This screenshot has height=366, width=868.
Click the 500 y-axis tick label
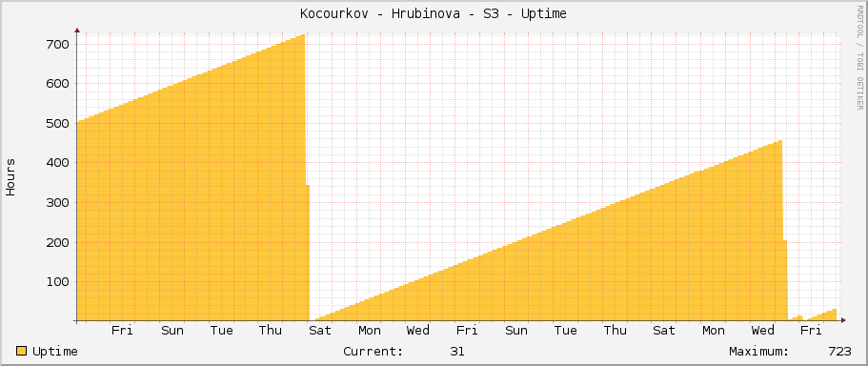tap(57, 124)
